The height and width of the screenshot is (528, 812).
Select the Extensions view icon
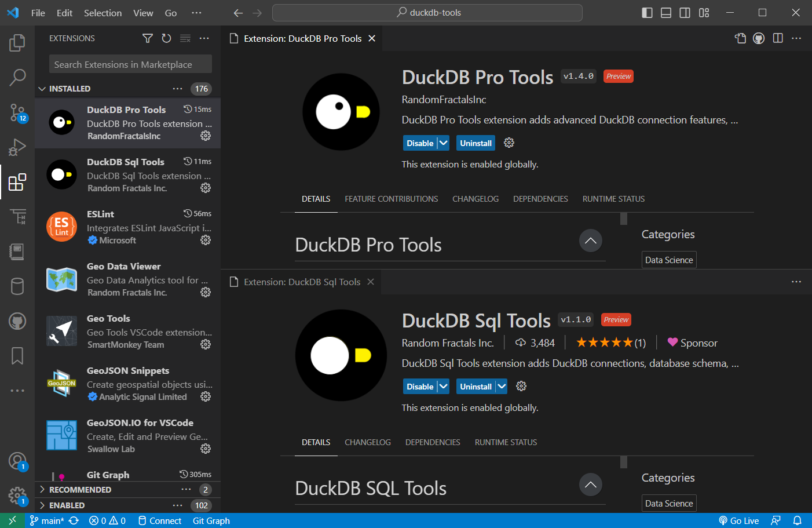click(x=17, y=182)
